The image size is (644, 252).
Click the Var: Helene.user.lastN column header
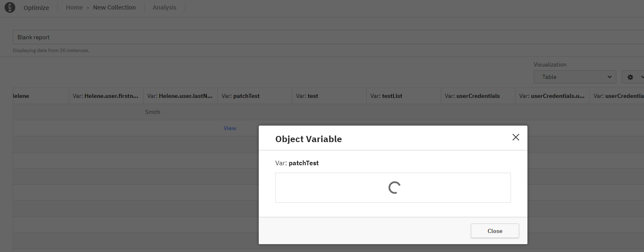180,96
